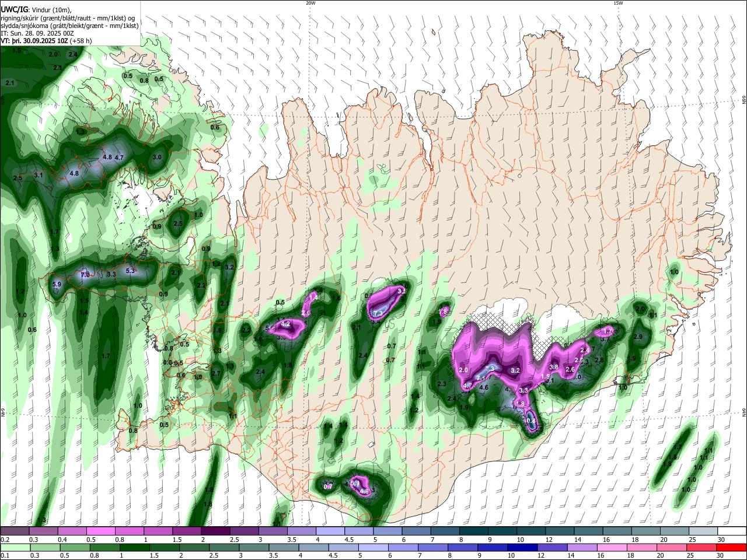Click rain legend swatch between 25 and 30
Screen dimensions: 747x560
coord(703,547)
